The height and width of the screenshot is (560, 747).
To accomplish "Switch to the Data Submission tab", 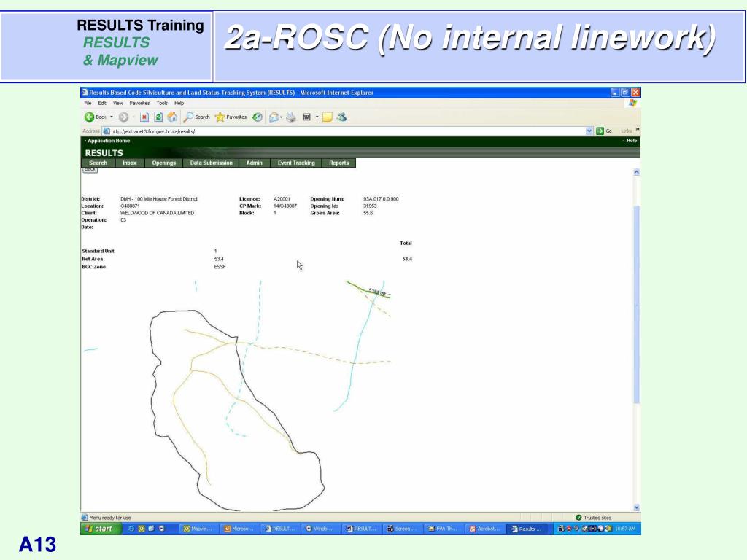I will (211, 163).
